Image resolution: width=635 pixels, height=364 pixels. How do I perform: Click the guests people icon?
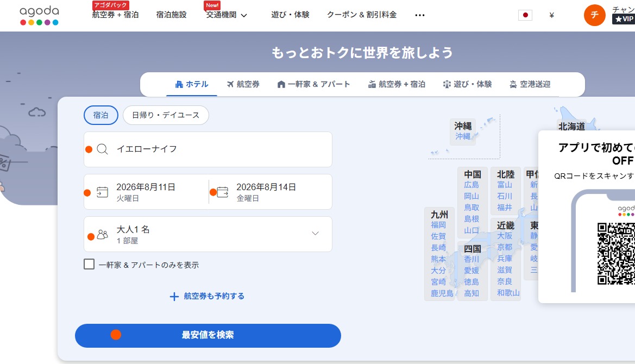pyautogui.click(x=103, y=235)
